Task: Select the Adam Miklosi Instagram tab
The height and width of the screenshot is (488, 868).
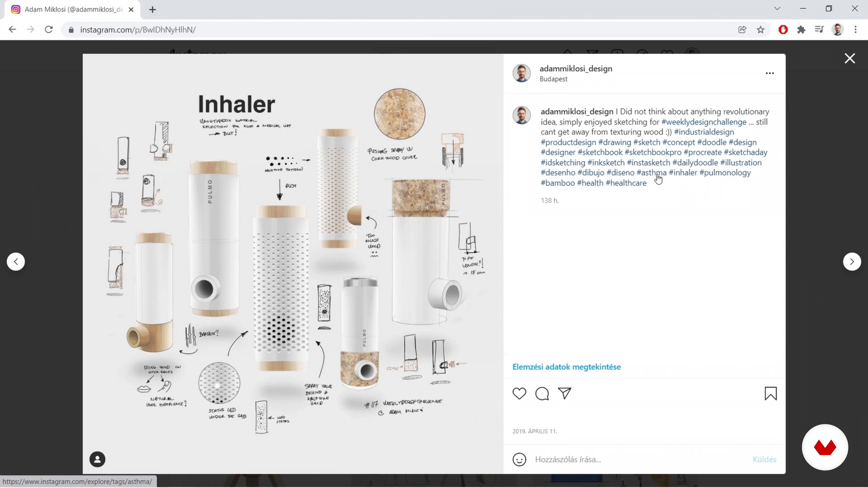Action: coord(72,9)
